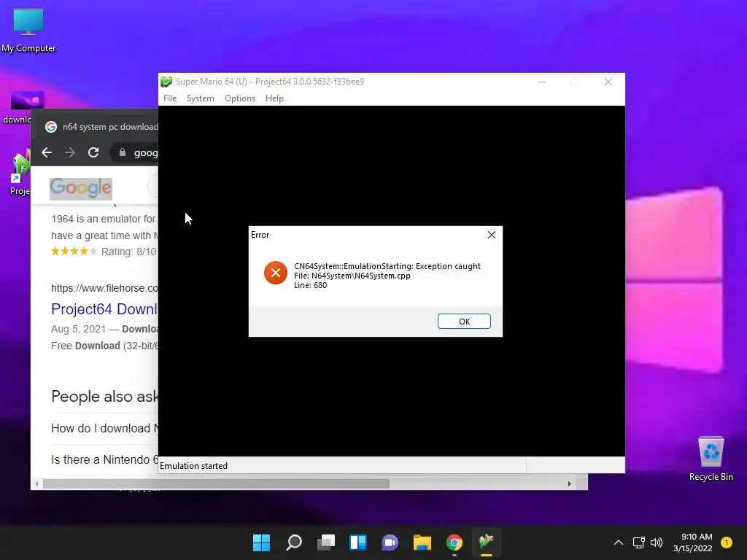
Task: Open the File menu in Project64
Action: [x=170, y=98]
